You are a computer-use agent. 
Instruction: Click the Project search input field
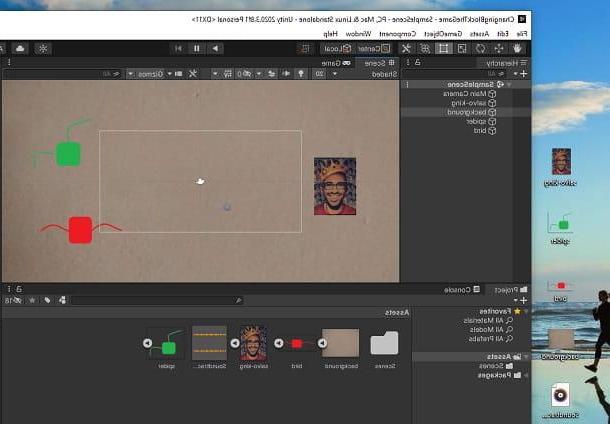click(157, 300)
